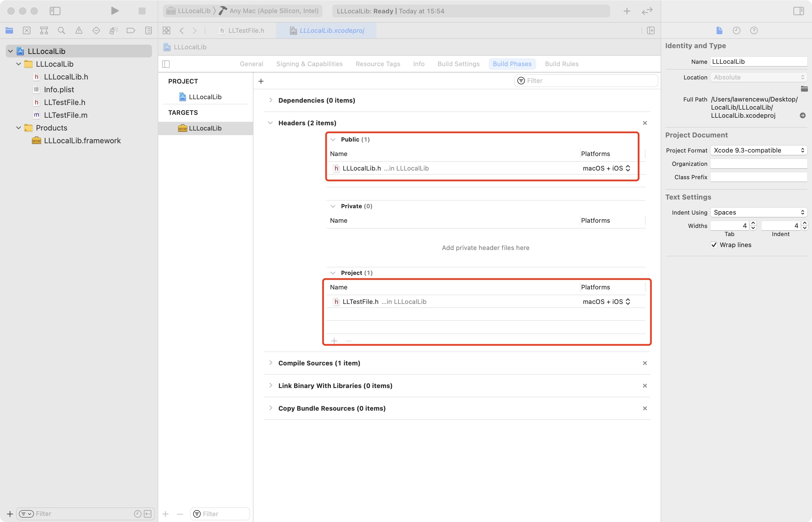Select Info.plist in the navigator

click(x=59, y=90)
